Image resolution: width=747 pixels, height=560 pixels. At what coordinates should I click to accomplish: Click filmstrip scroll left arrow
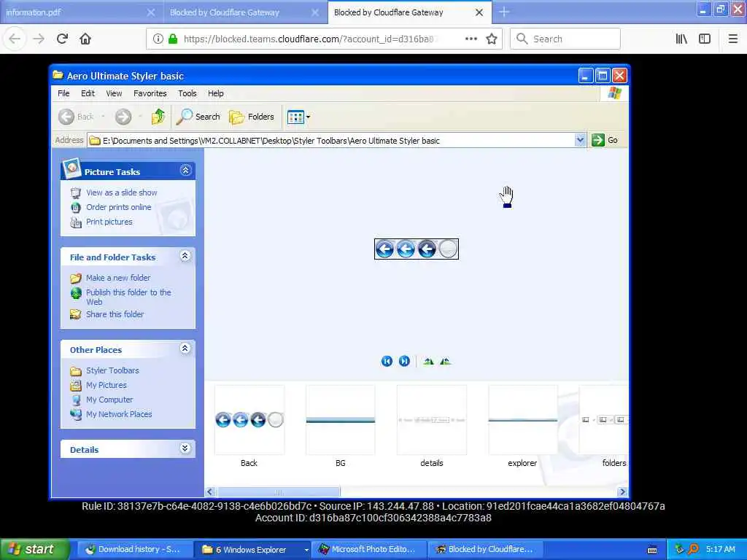(210, 492)
